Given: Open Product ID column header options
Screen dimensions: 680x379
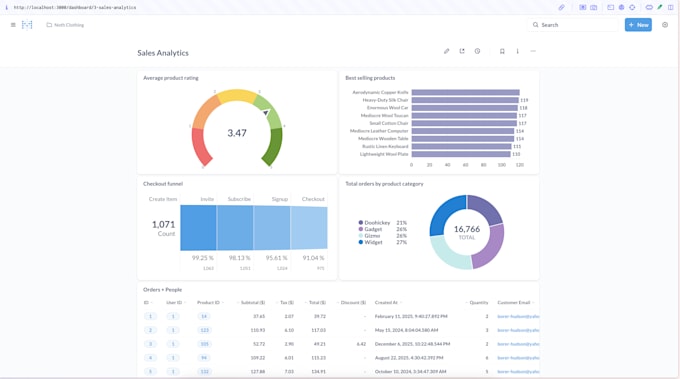Looking at the screenshot, I should pyautogui.click(x=210, y=302).
